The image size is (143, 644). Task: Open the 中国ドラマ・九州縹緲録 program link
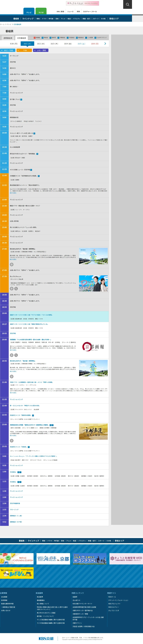[31, 382]
